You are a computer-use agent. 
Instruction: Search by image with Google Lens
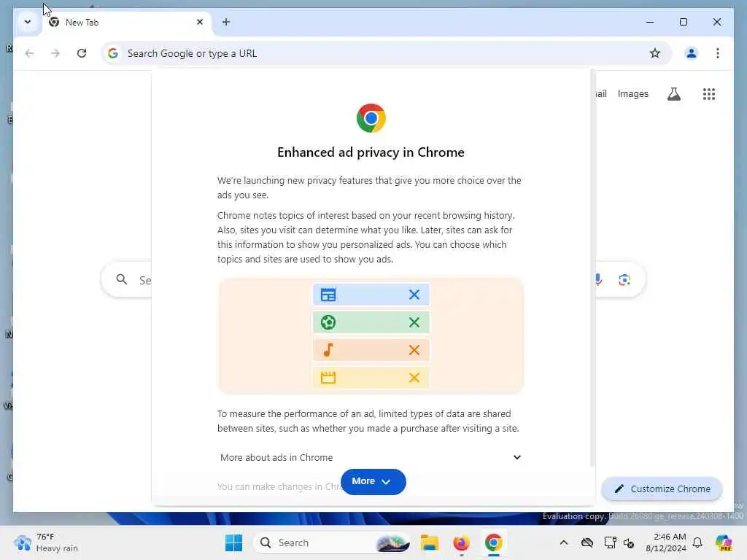pyautogui.click(x=624, y=279)
